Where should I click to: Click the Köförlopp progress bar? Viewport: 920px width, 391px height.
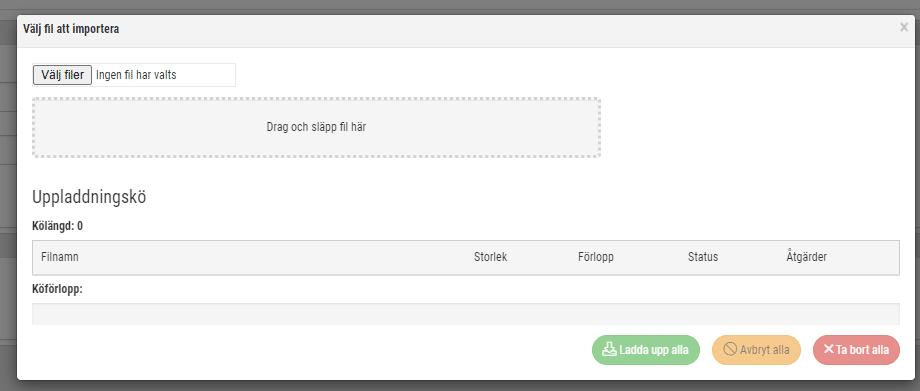coord(465,314)
